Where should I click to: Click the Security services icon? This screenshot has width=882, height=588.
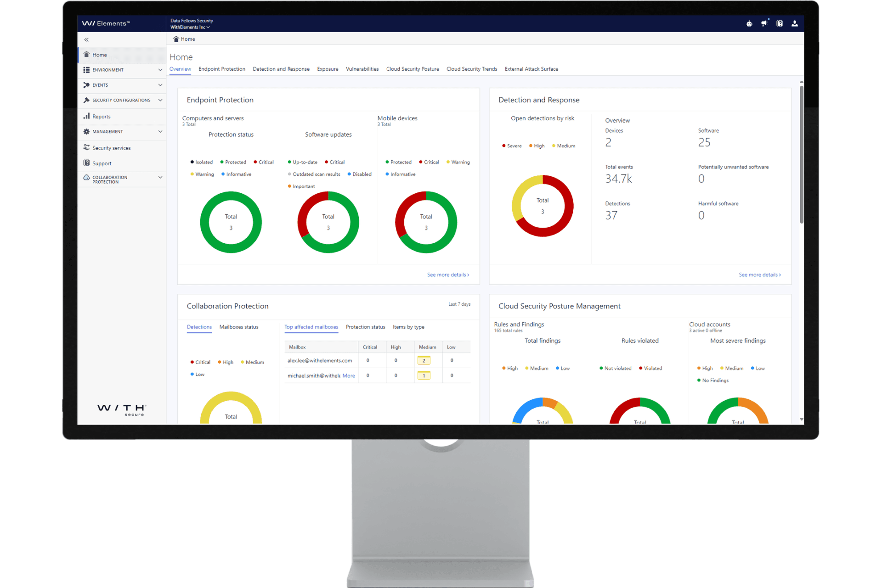pyautogui.click(x=86, y=147)
